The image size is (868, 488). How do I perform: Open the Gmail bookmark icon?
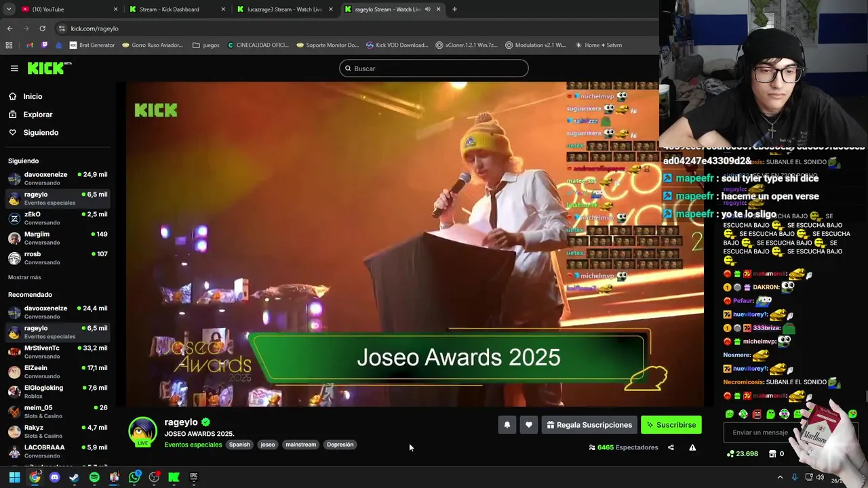pyautogui.click(x=29, y=45)
